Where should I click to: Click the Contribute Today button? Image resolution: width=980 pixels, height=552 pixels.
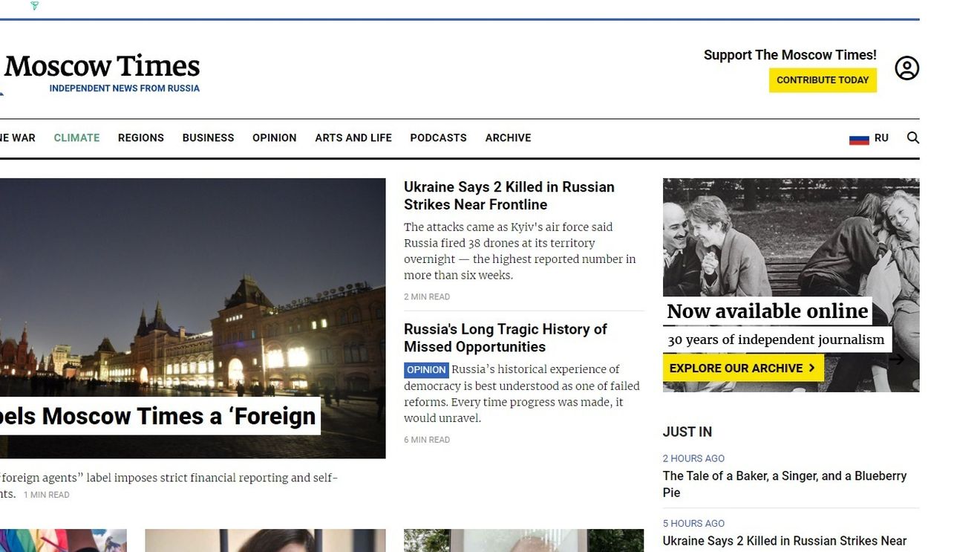823,79
